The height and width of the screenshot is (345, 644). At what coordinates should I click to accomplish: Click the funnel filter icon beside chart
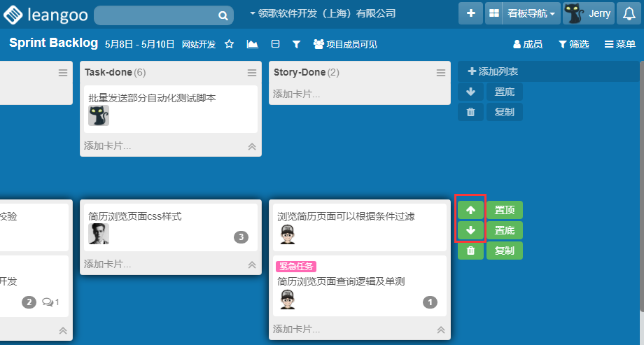point(296,44)
